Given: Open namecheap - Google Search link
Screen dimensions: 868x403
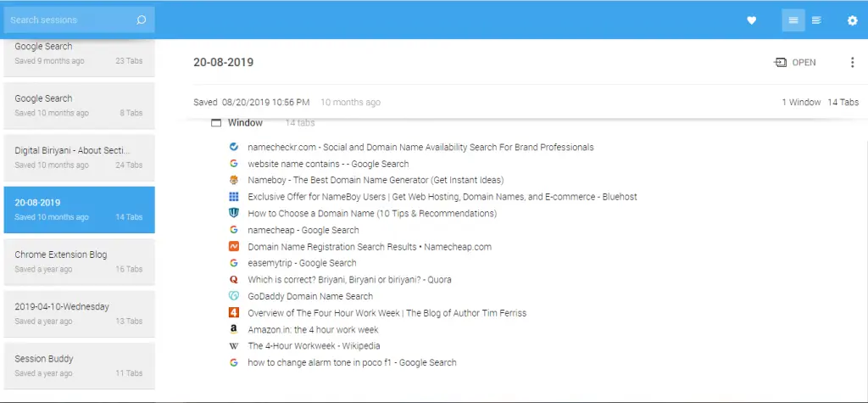Looking at the screenshot, I should [x=303, y=229].
